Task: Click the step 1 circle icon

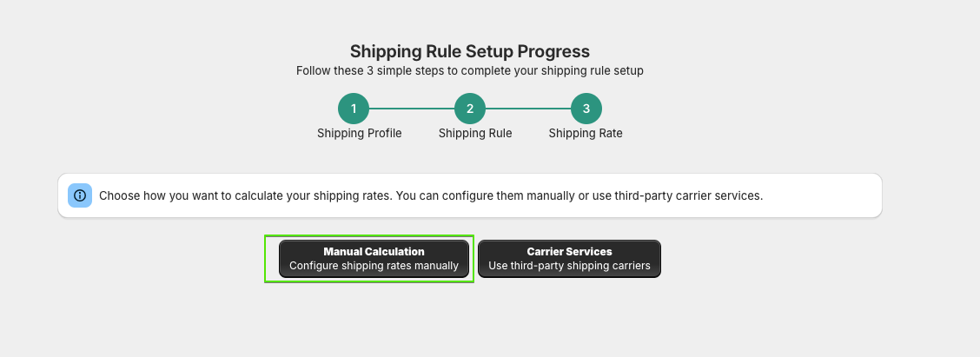Action: pyautogui.click(x=353, y=109)
